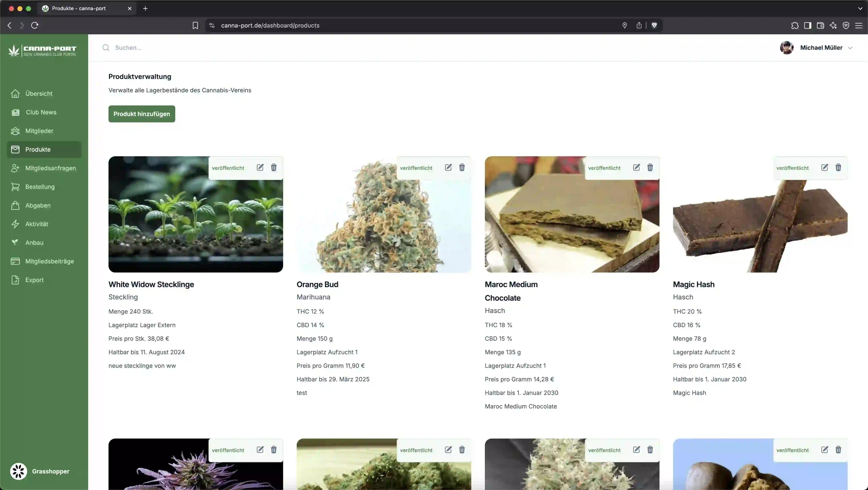Click the veröffentlicht status on Magic Hash
Screen dimensions: 868x490
(x=793, y=168)
